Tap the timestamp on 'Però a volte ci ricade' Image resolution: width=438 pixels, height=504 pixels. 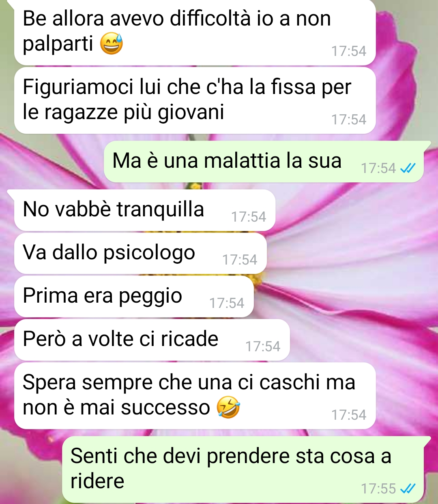coord(263,346)
